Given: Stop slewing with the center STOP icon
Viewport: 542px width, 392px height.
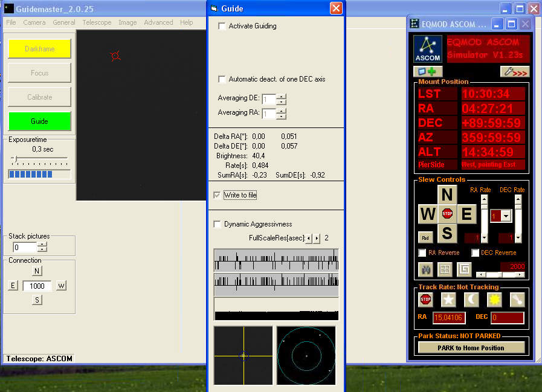Looking at the screenshot, I should click(447, 214).
